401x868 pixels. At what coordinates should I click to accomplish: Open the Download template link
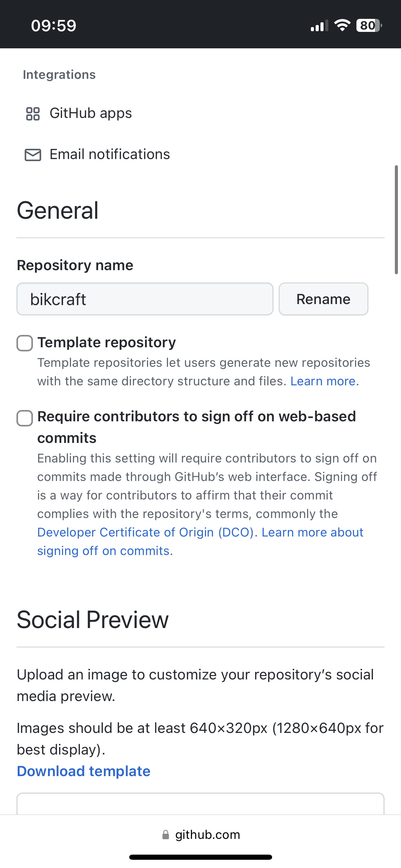tap(83, 771)
